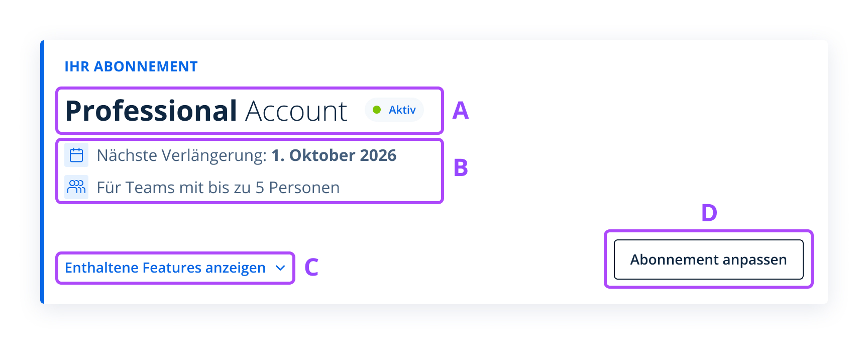Click the blue accent bar on card edge
The image size is (868, 344).
click(42, 172)
